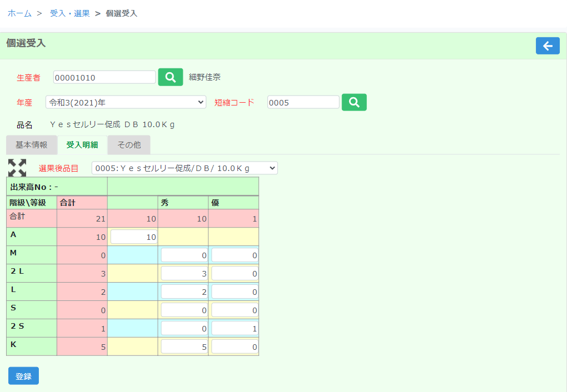Screen dimensions: 567x392
Task: Open the その他 tab
Action: (x=128, y=145)
